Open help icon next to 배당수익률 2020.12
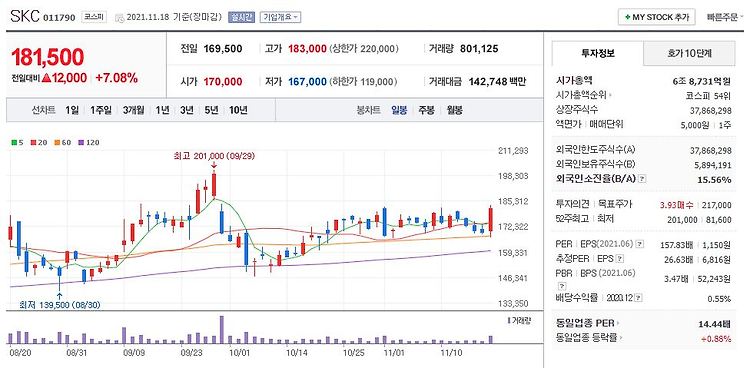 coord(638,298)
